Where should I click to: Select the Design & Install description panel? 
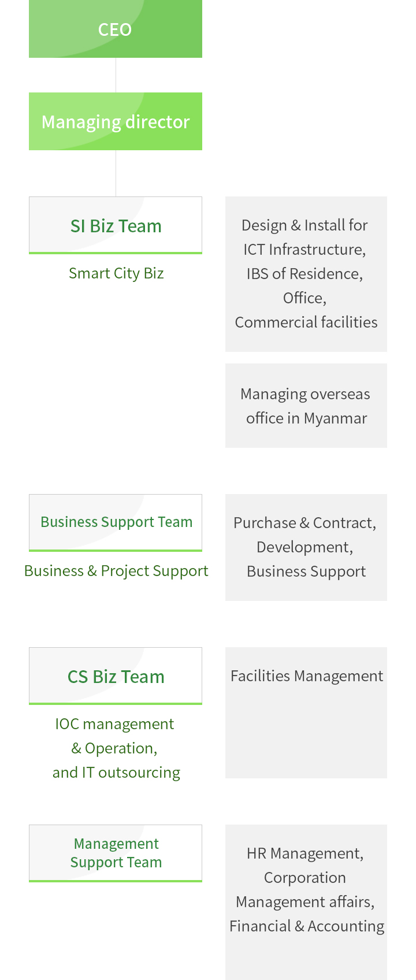[x=306, y=274]
